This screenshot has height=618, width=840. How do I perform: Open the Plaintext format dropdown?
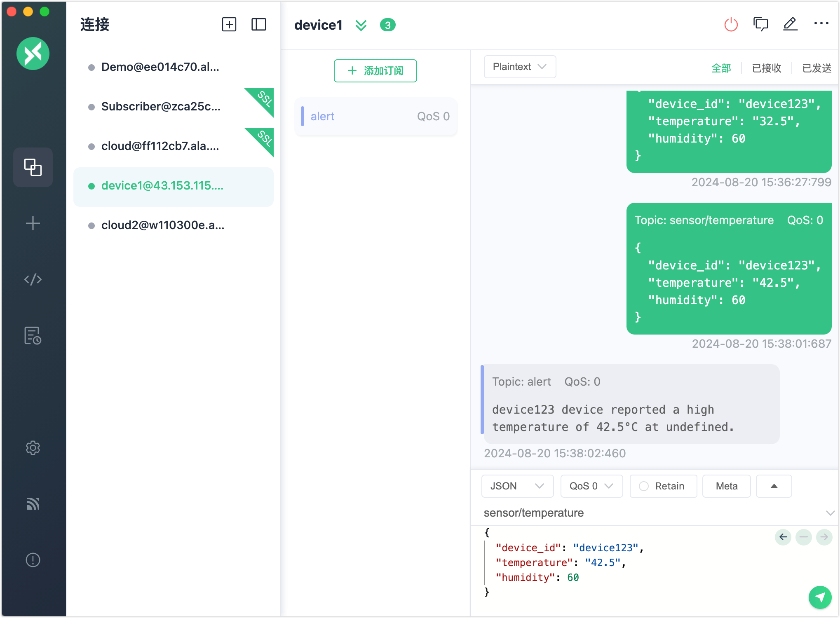tap(519, 67)
